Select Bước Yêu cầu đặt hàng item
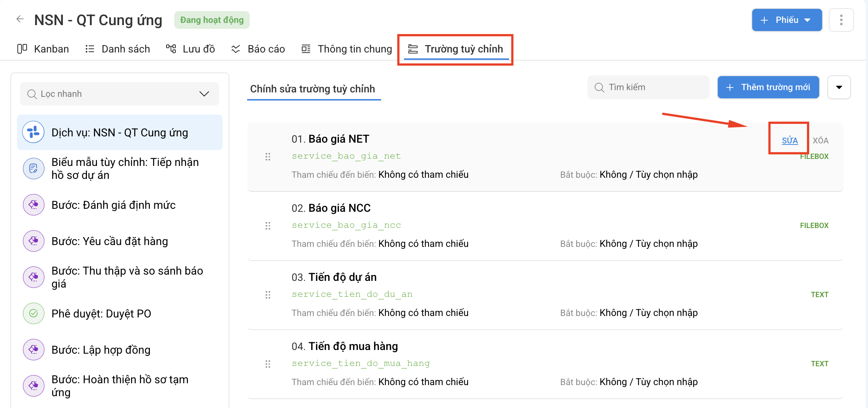 (x=120, y=241)
